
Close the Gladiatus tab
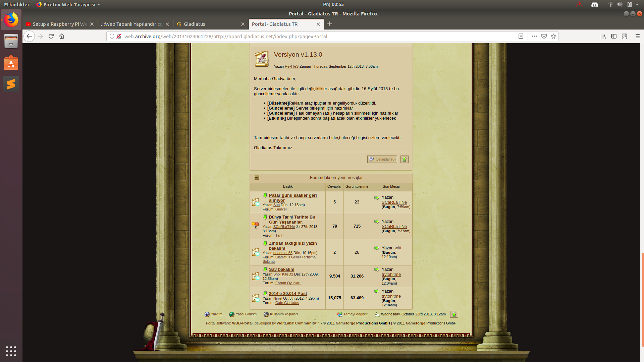click(x=243, y=24)
